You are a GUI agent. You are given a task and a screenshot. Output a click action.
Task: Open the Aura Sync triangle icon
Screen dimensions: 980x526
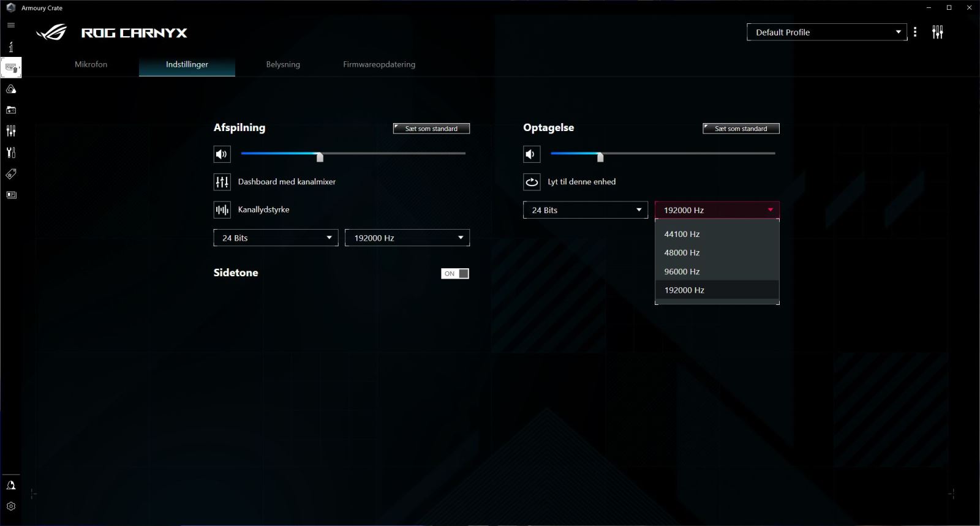point(11,89)
